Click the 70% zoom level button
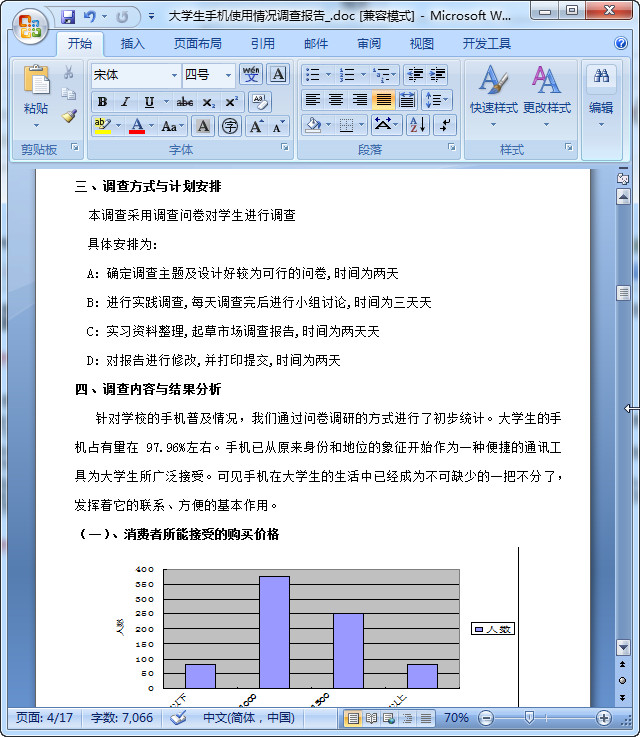Screen dimensions: 640x737 (456, 718)
